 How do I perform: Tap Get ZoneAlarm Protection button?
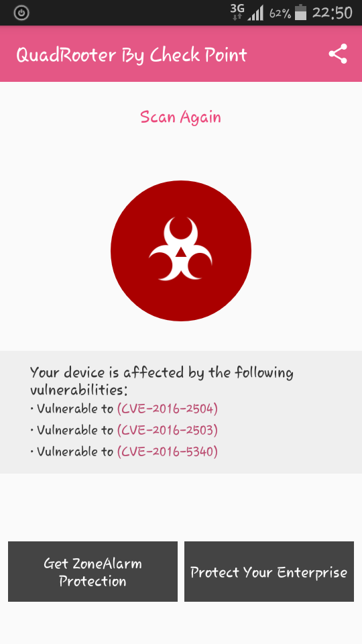pyautogui.click(x=93, y=572)
